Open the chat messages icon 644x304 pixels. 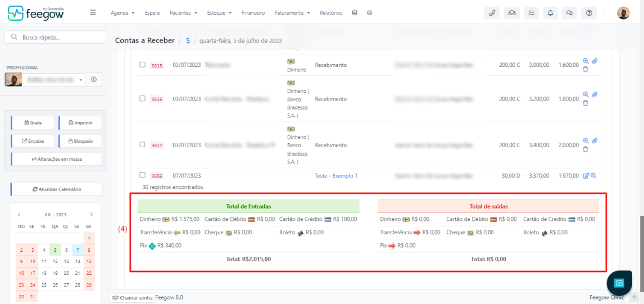coord(569,13)
